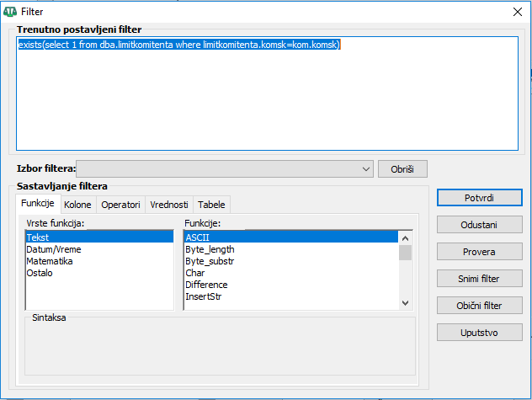
Task: Switch to Obični filter
Action: [480, 305]
